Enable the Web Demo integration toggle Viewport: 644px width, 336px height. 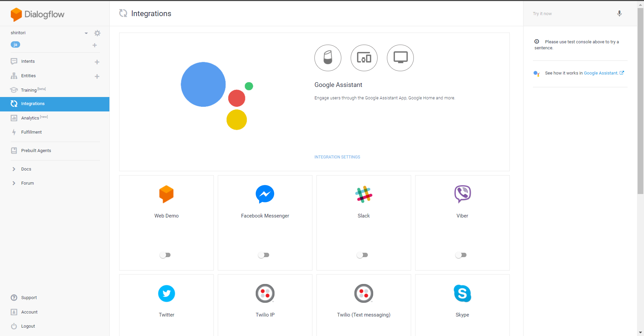(x=165, y=255)
